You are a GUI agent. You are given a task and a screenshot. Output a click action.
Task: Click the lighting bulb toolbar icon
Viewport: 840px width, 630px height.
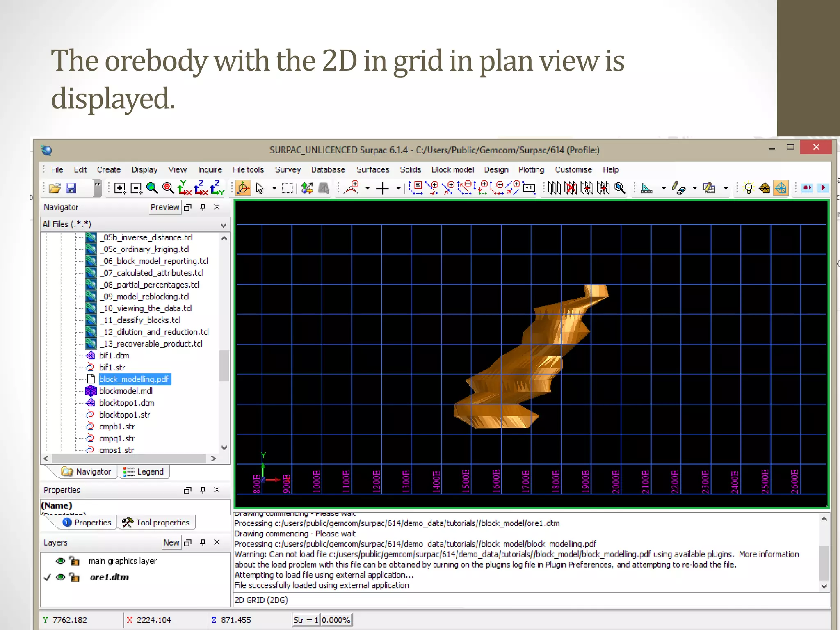tap(749, 188)
